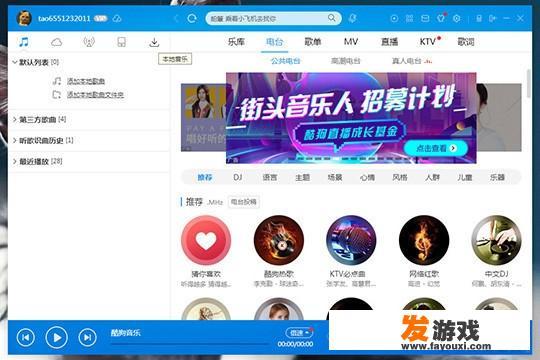Screen dimensions: 540x360
Task: Select the 语言 radio category
Action: tap(270, 177)
